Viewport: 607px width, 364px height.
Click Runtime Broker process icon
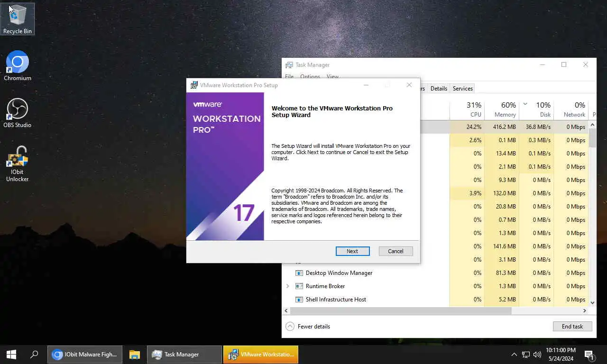(x=299, y=286)
